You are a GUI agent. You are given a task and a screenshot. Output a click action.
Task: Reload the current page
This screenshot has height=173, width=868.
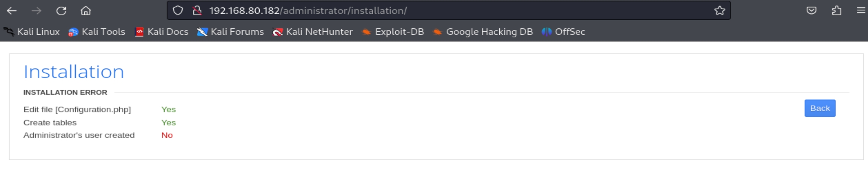tap(61, 11)
